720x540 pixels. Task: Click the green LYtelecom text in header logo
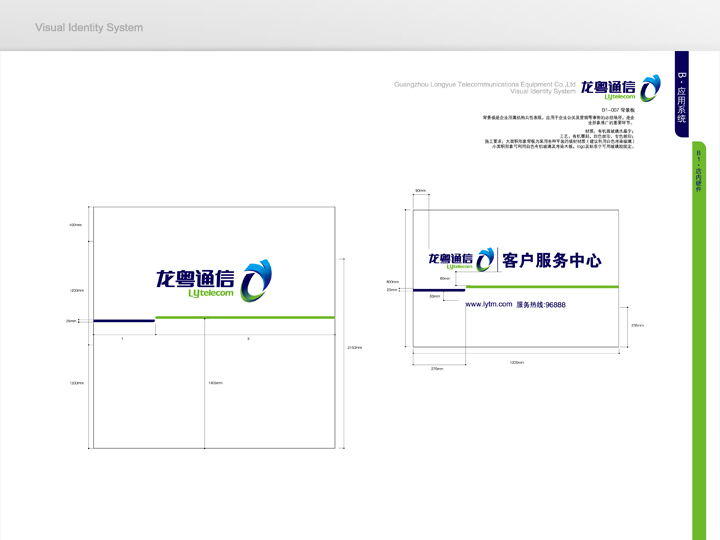click(620, 97)
